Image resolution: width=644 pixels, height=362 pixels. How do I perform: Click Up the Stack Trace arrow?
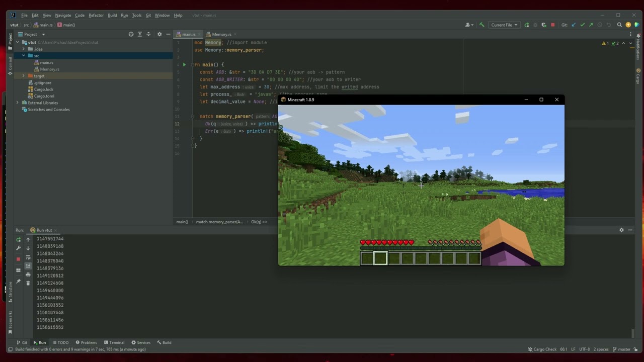coord(28,240)
